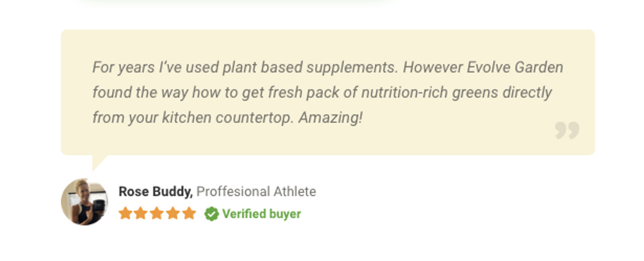This screenshot has width=644, height=261.
Task: Select the second orange rating star
Action: click(x=141, y=213)
